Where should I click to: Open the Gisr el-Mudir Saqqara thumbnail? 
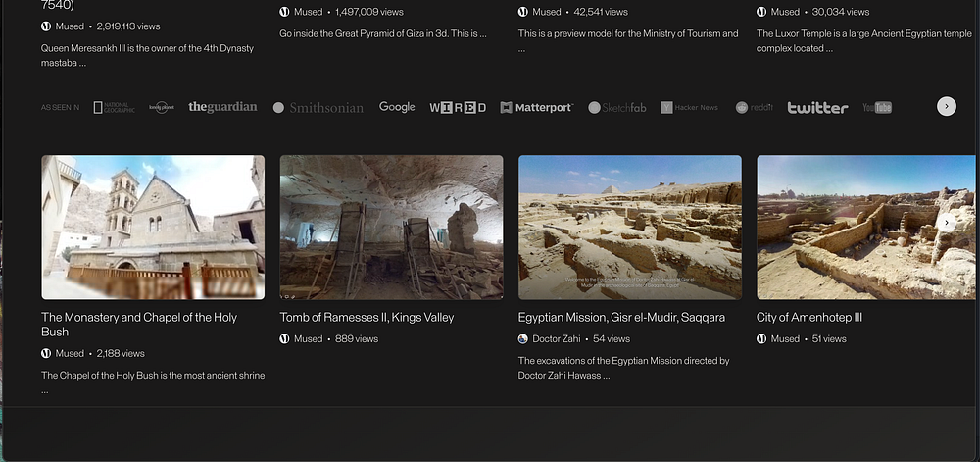630,227
